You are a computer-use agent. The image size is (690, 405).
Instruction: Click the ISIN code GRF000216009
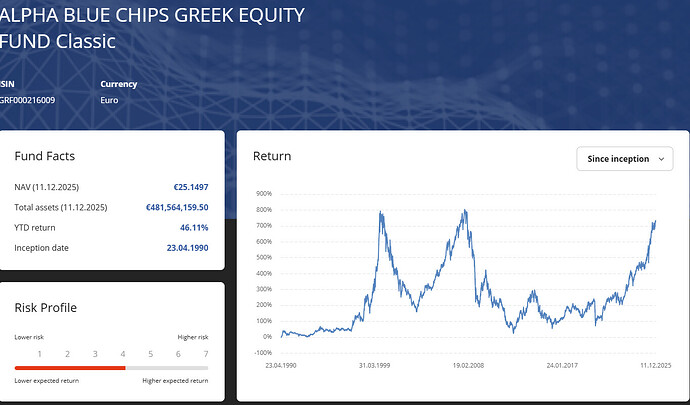(28, 100)
